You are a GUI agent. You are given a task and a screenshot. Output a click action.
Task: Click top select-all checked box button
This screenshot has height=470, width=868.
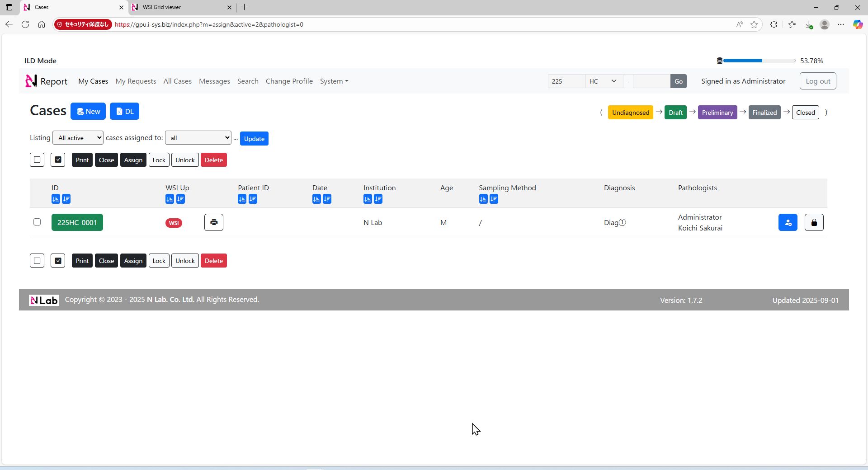58,160
